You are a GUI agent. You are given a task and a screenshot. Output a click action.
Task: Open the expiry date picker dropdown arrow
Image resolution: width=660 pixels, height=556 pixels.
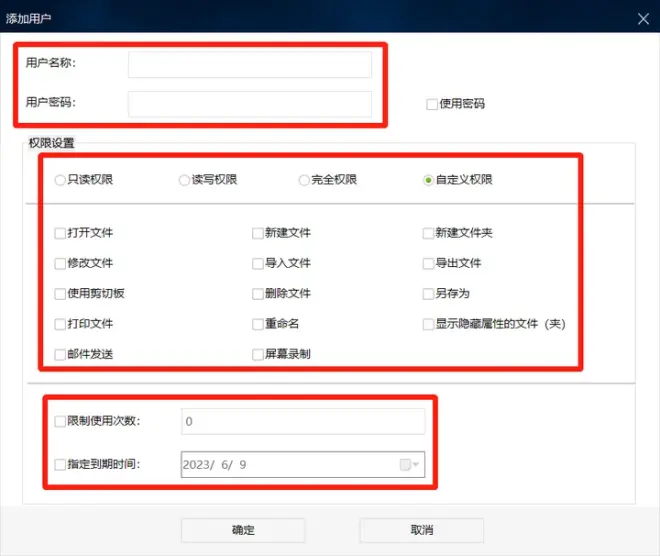[415, 465]
